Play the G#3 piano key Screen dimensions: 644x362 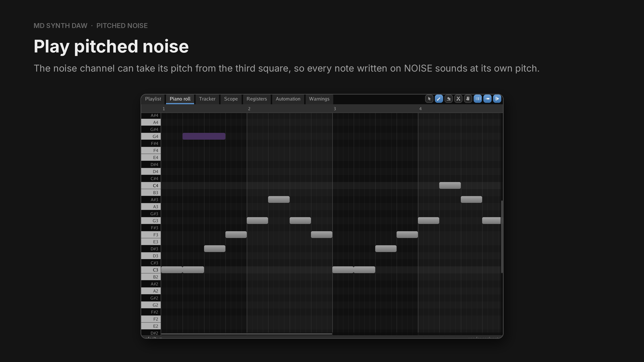point(151,214)
